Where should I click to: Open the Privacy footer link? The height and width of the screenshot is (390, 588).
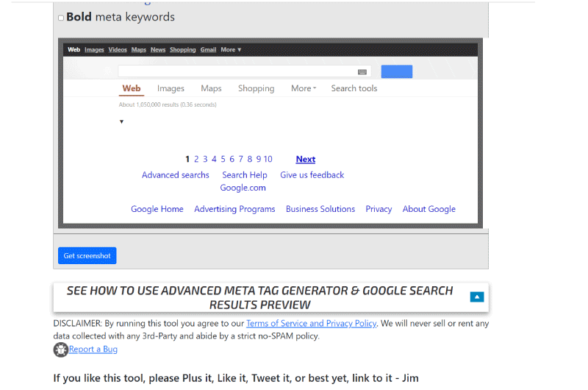379,209
